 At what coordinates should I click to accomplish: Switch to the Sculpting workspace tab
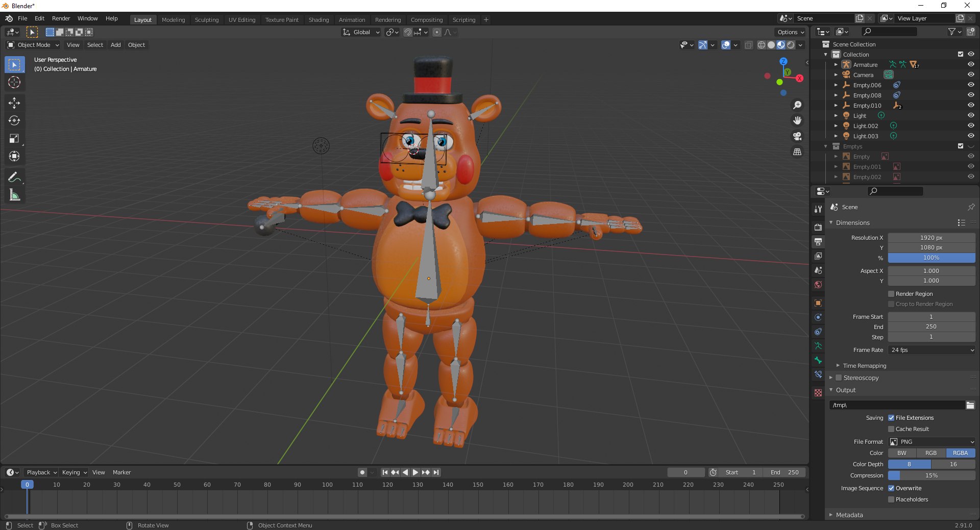(207, 20)
